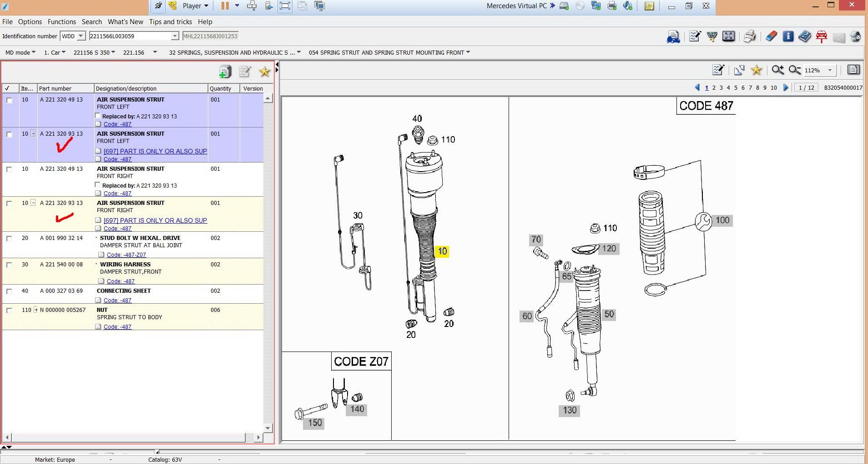The width and height of the screenshot is (868, 464).
Task: Check the A 221 320 49 13 FRONT RIGHT row
Action: pos(9,169)
